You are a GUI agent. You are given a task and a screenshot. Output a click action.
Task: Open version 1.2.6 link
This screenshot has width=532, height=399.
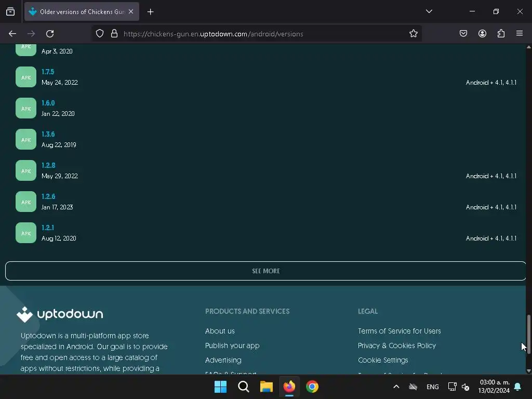point(48,197)
